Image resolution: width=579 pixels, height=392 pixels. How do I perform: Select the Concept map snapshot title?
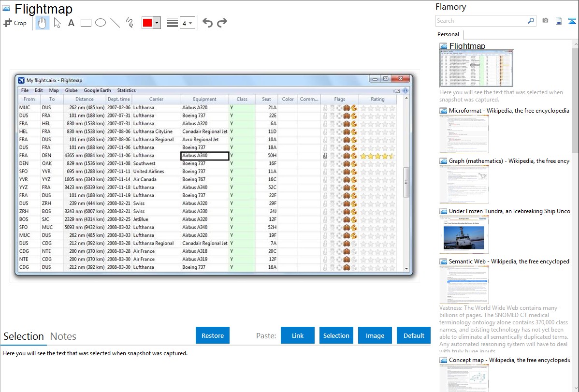509,360
